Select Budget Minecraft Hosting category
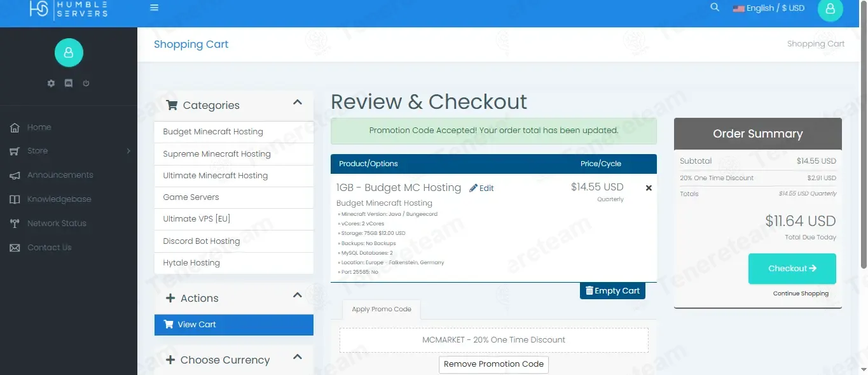This screenshot has width=868, height=375. [234, 132]
